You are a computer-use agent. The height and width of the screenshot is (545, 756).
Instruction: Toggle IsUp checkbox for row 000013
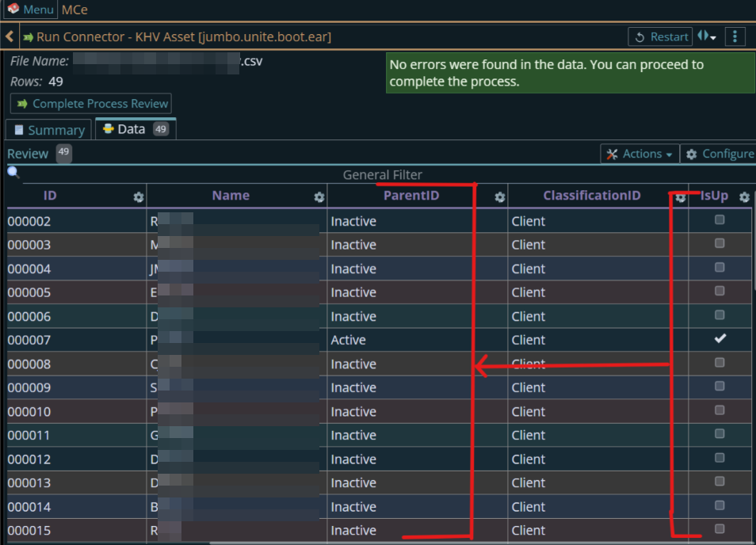pos(720,482)
